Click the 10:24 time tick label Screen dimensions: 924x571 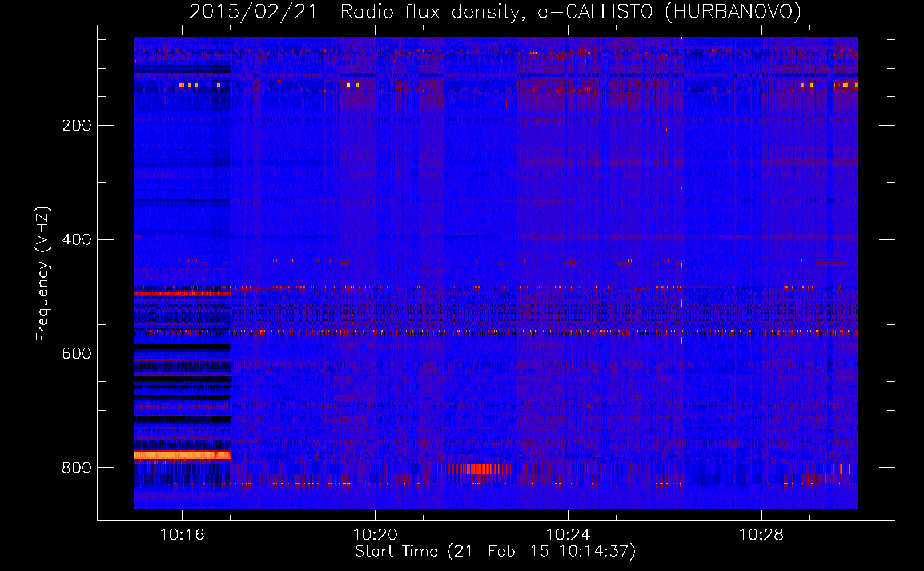pos(568,535)
